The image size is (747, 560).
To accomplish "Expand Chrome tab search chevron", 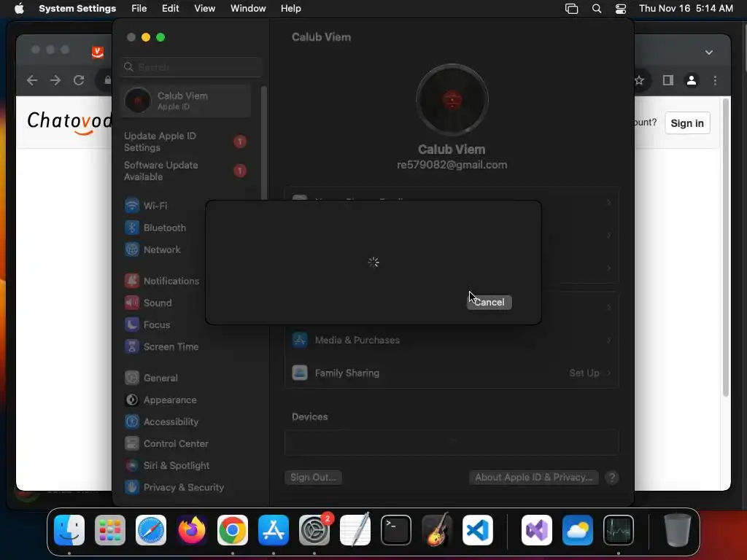I will pyautogui.click(x=709, y=52).
